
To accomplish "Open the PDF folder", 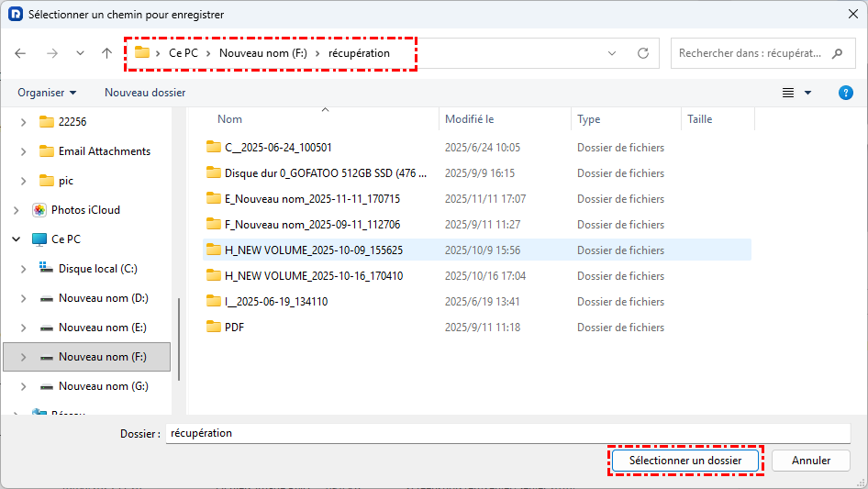I will point(234,328).
